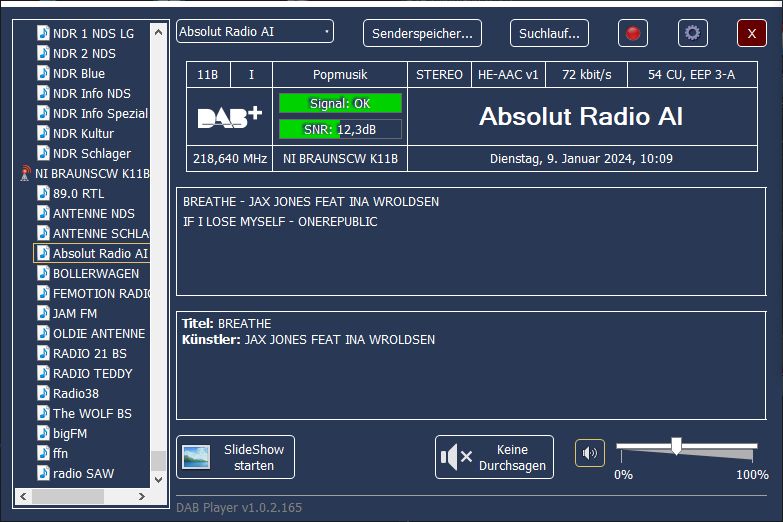Open the Senderspeicher dialog

pos(422,33)
